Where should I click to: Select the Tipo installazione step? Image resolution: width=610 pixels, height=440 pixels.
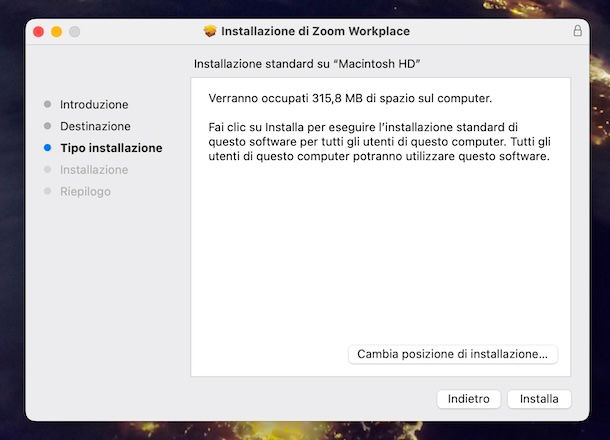[x=111, y=148]
